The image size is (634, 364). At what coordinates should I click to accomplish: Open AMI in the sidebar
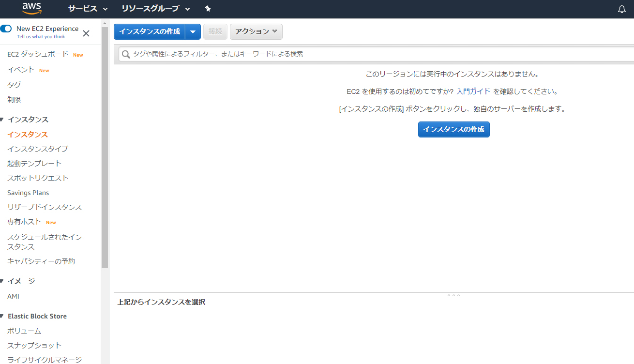pos(13,296)
